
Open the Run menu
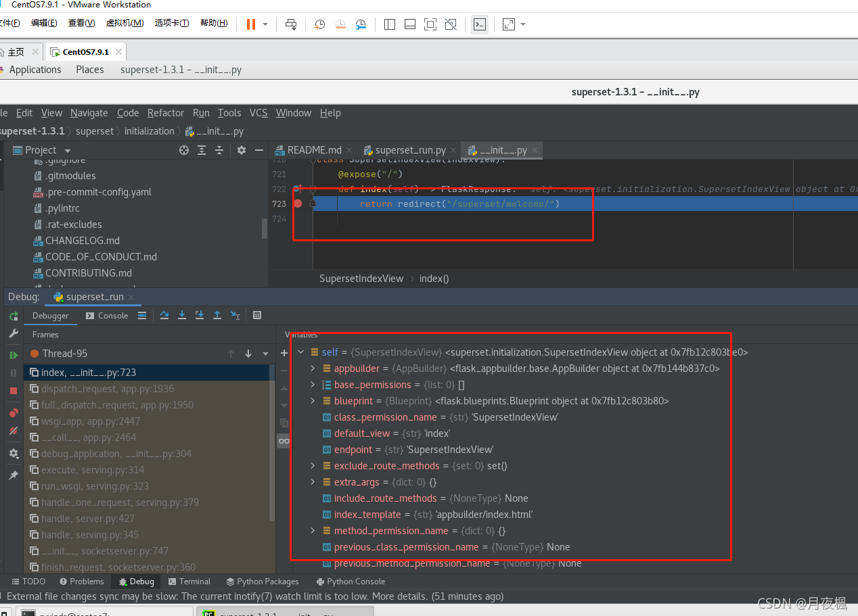point(201,113)
